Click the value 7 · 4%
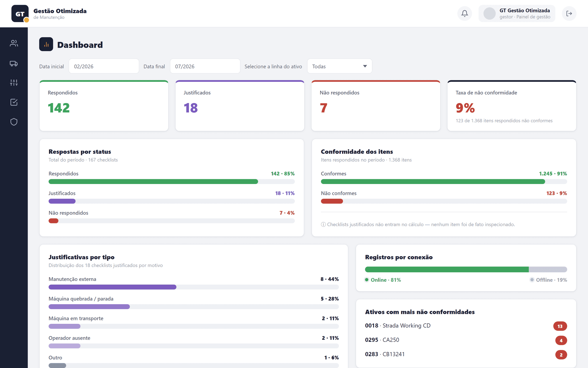The height and width of the screenshot is (368, 588). point(287,213)
